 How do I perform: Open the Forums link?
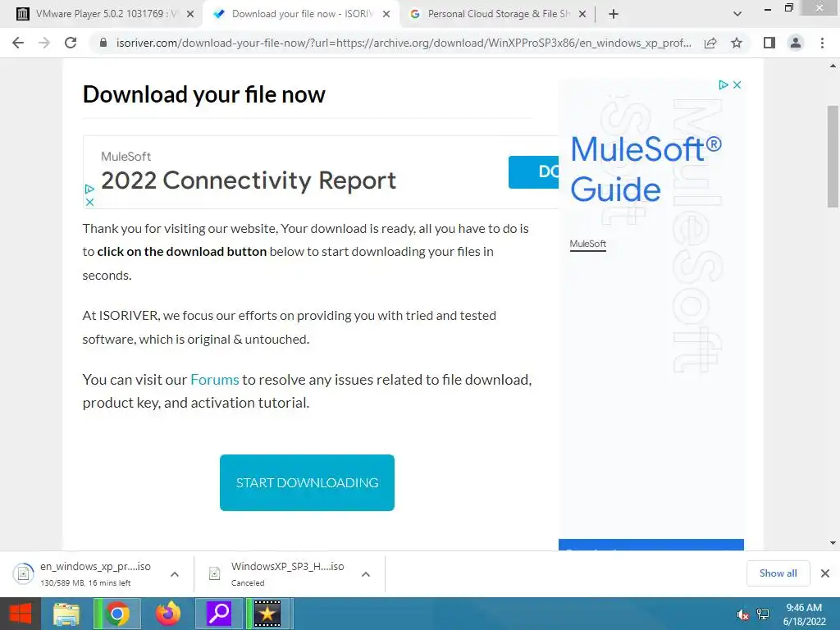[214, 380]
